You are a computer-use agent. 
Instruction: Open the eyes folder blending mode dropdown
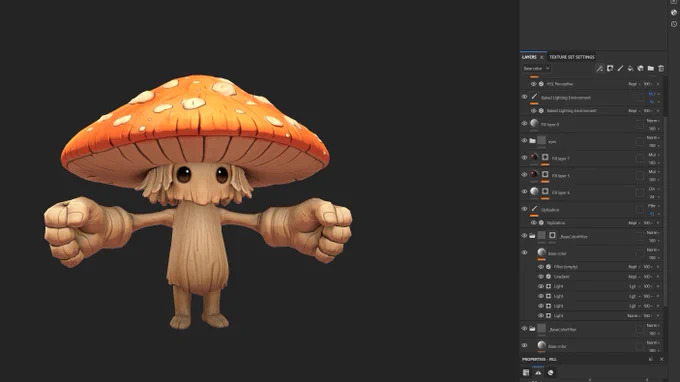coord(654,138)
